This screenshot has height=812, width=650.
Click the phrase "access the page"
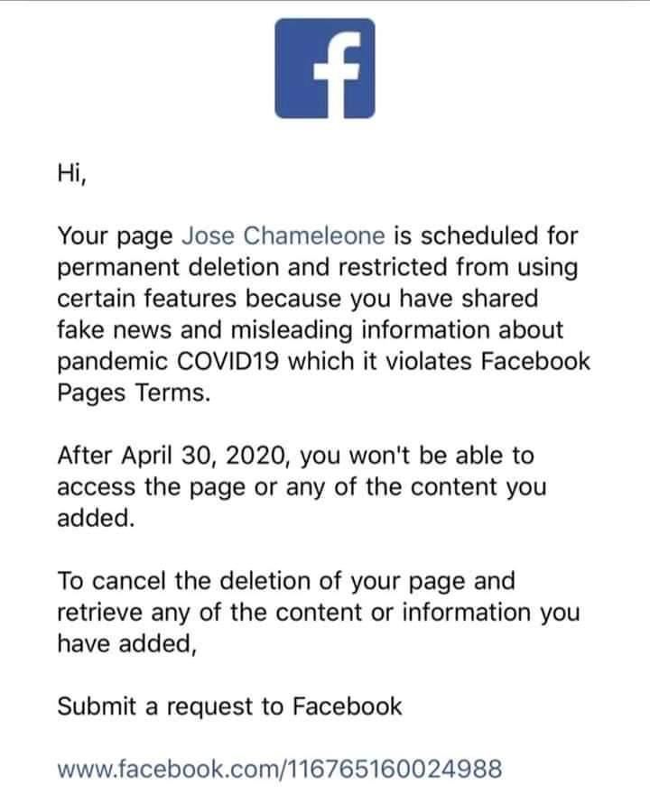point(161,487)
